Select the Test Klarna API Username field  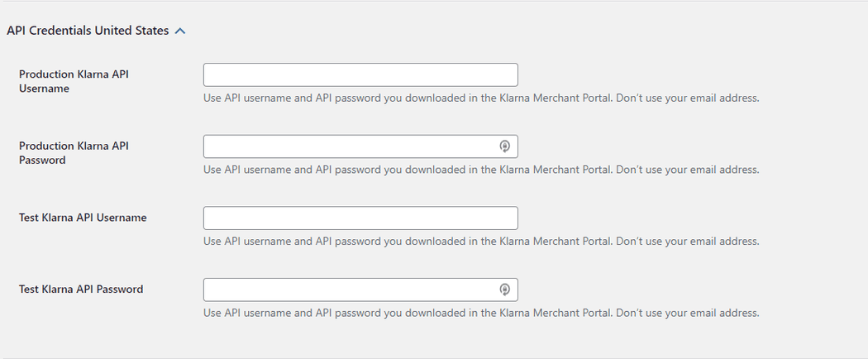(x=360, y=218)
